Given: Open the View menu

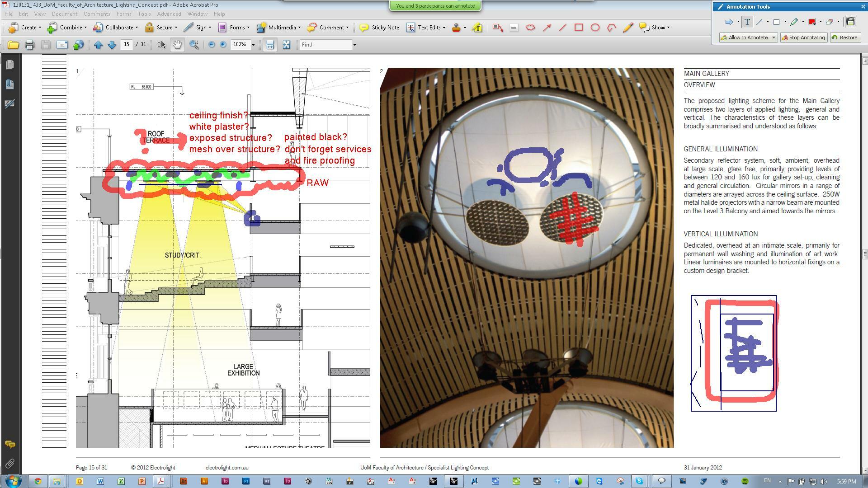Looking at the screenshot, I should (x=40, y=14).
